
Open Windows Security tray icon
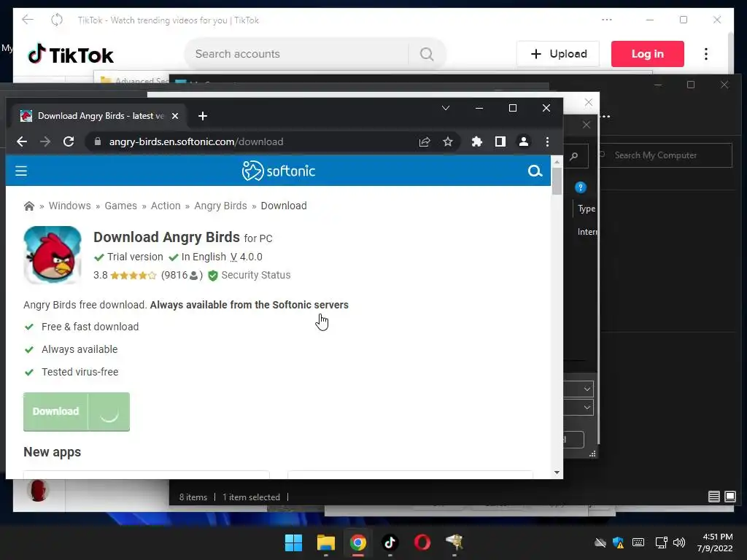[x=619, y=542]
